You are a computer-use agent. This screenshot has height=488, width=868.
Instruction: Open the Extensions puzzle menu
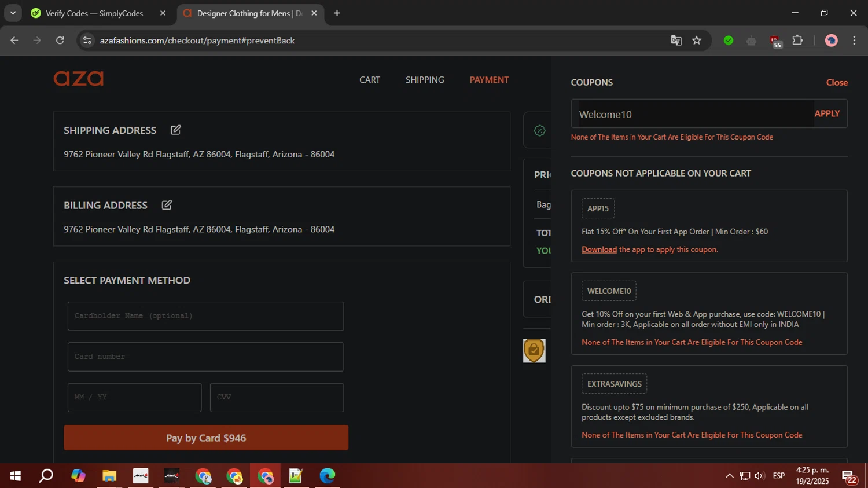click(797, 41)
